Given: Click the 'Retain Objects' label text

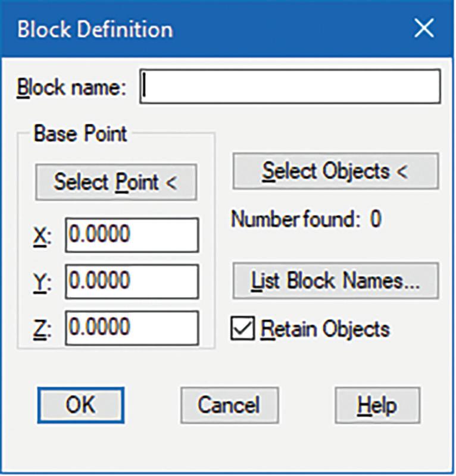Looking at the screenshot, I should click(325, 329).
